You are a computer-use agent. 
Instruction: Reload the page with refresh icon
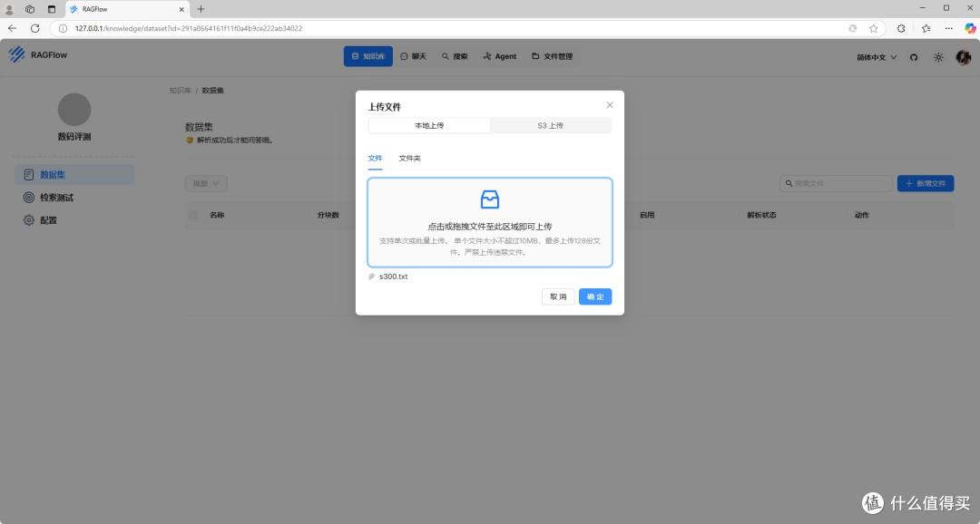[x=35, y=28]
